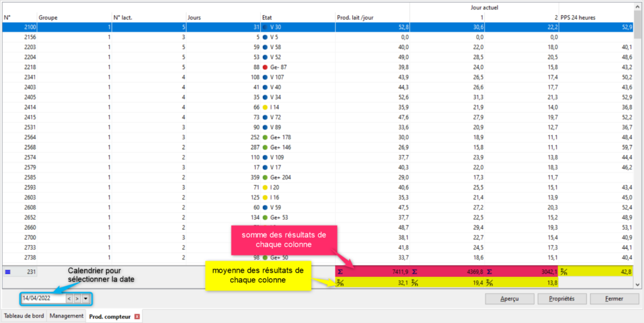Click the yellow status dot for I 14
Image resolution: width=644 pixels, height=323 pixels.
(265, 108)
